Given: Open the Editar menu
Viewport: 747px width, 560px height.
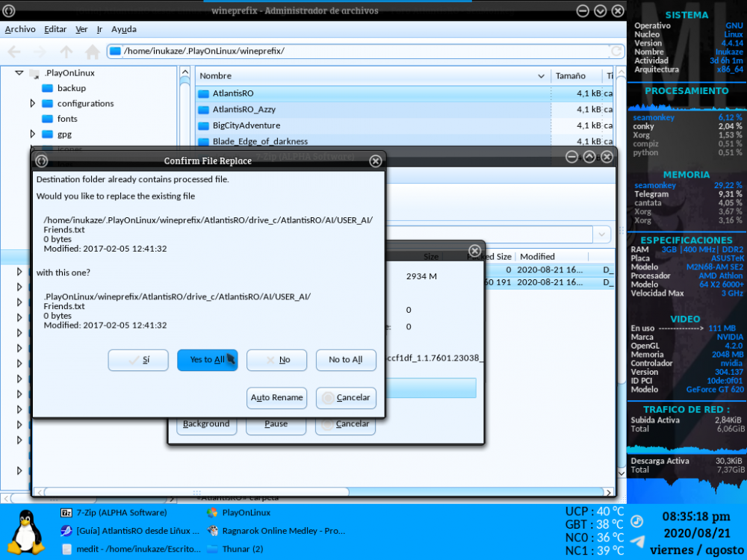Looking at the screenshot, I should click(55, 29).
